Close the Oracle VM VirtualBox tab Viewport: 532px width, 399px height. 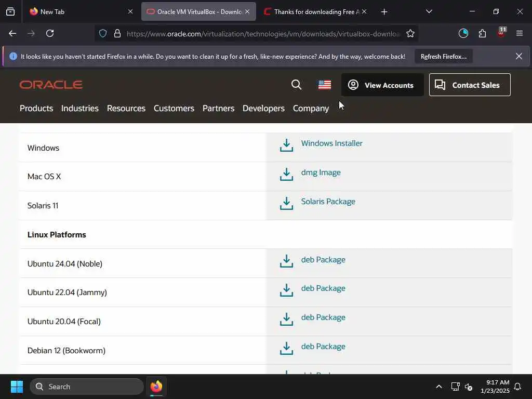click(247, 11)
